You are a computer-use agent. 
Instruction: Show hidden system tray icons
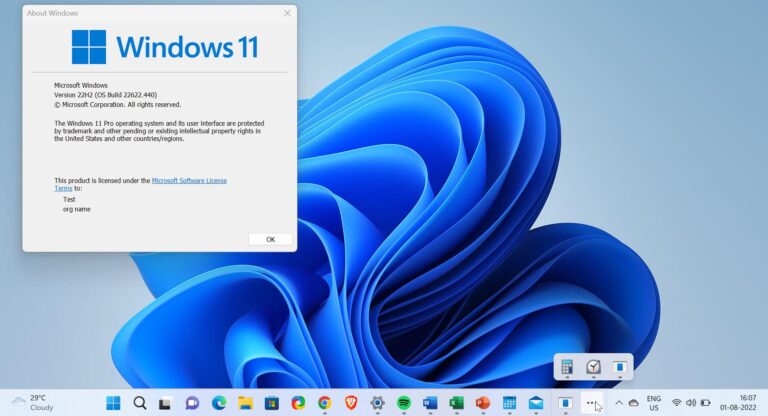click(x=619, y=403)
